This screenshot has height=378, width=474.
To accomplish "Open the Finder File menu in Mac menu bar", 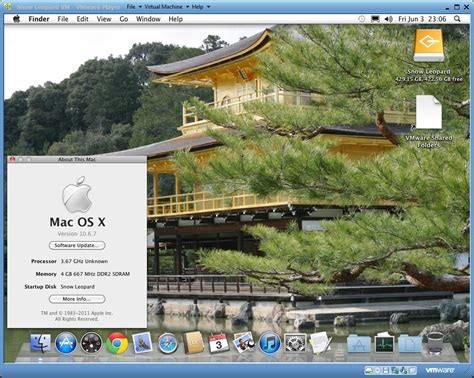I will pos(63,19).
